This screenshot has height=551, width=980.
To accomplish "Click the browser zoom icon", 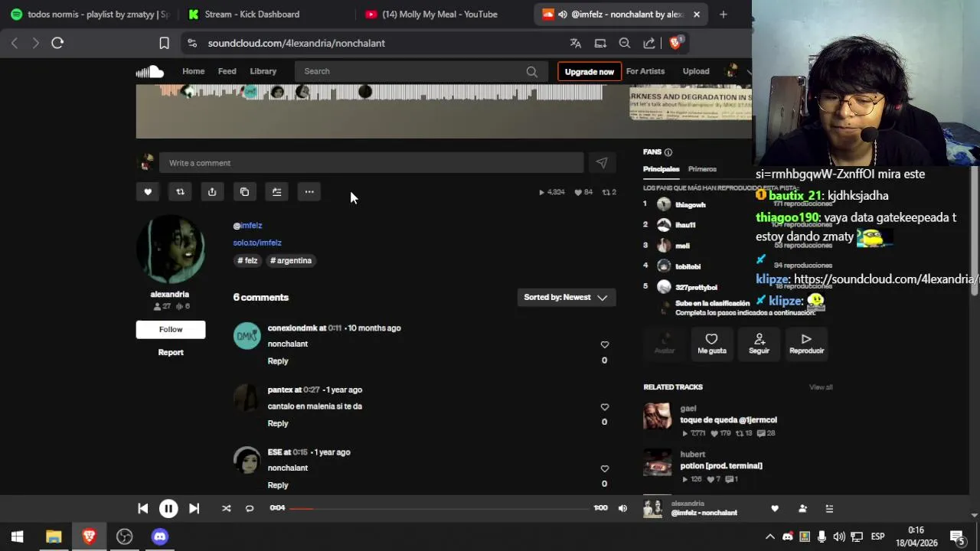I will [625, 44].
